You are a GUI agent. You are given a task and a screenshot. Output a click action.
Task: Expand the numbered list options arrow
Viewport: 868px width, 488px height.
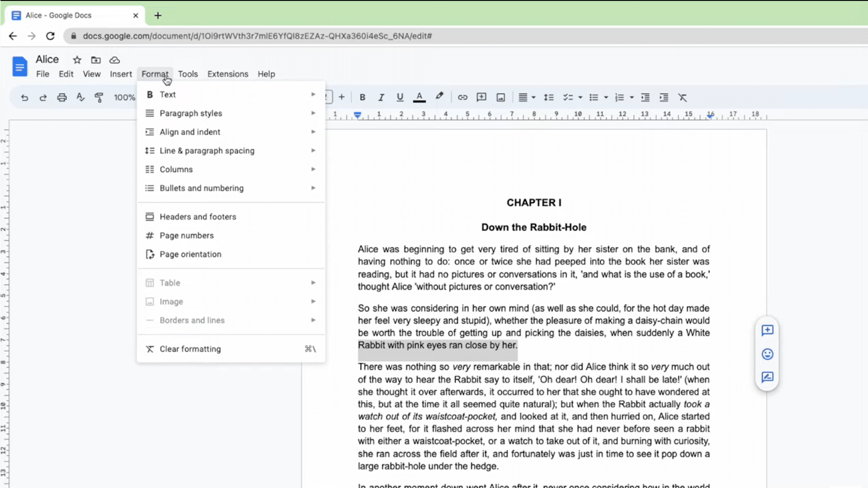(632, 98)
